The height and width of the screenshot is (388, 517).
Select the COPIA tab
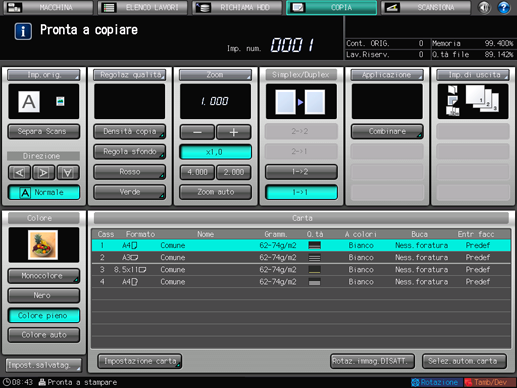coord(331,7)
